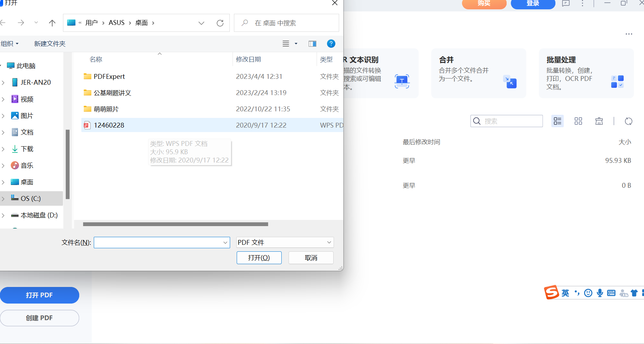644x344 pixels.
Task: Open the three-dot options menu in WPS
Action: [629, 34]
